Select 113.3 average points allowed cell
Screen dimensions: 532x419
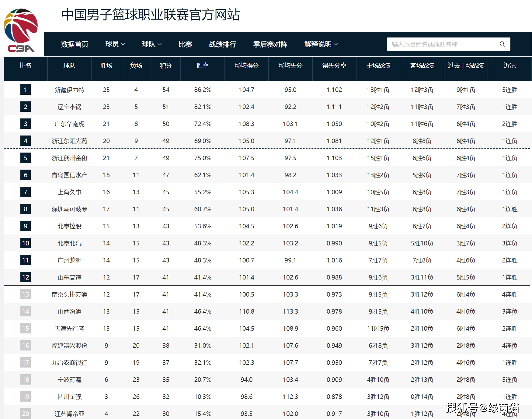pyautogui.click(x=290, y=312)
